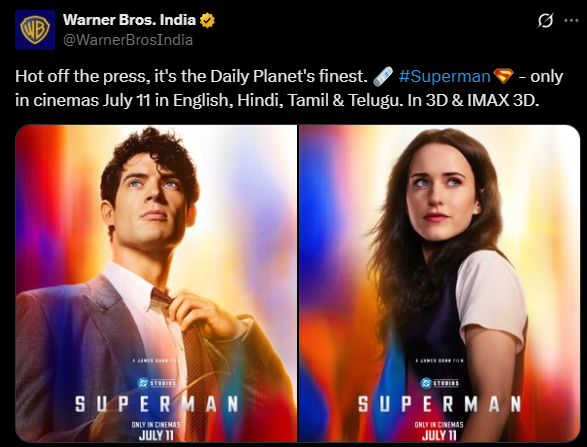Click the DC Studios logo on left poster
This screenshot has height=447, width=587.
click(x=156, y=383)
